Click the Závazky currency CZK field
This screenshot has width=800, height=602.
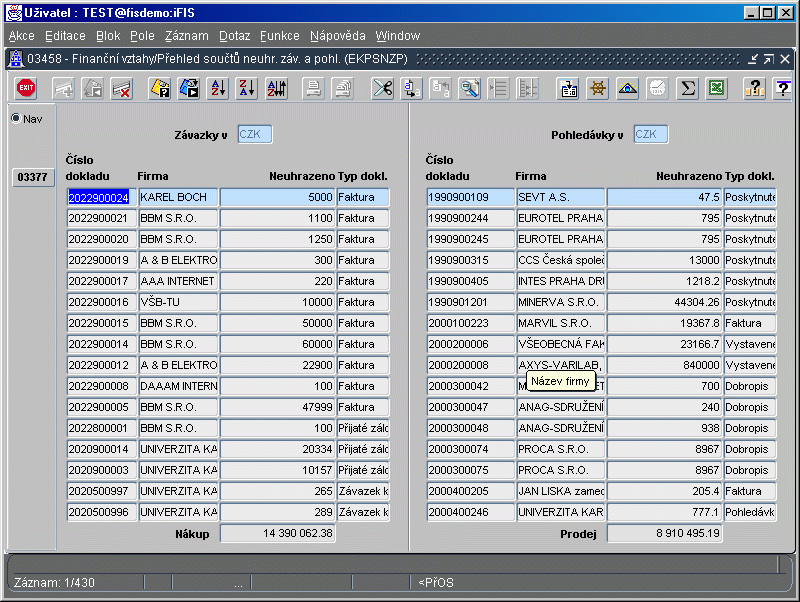pos(255,135)
